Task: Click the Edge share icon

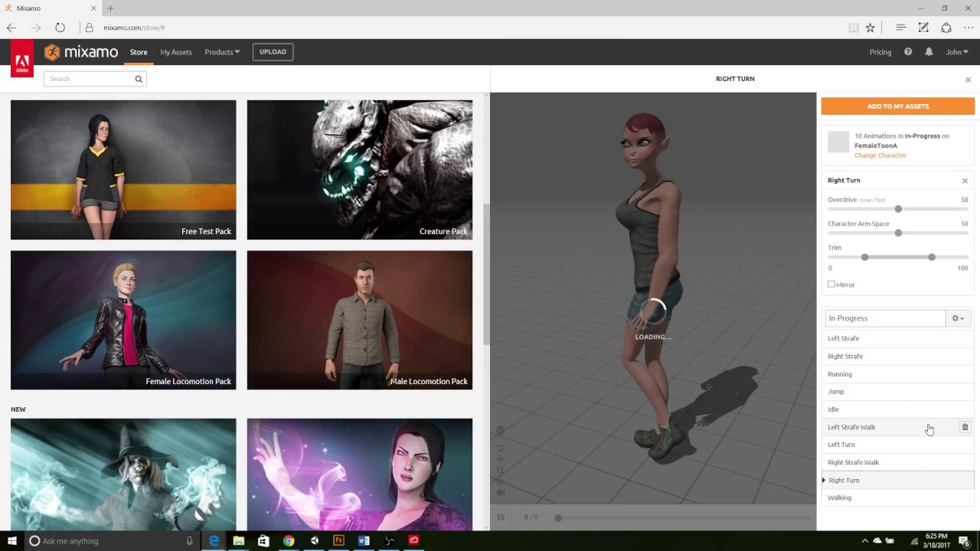Action: 946,28
